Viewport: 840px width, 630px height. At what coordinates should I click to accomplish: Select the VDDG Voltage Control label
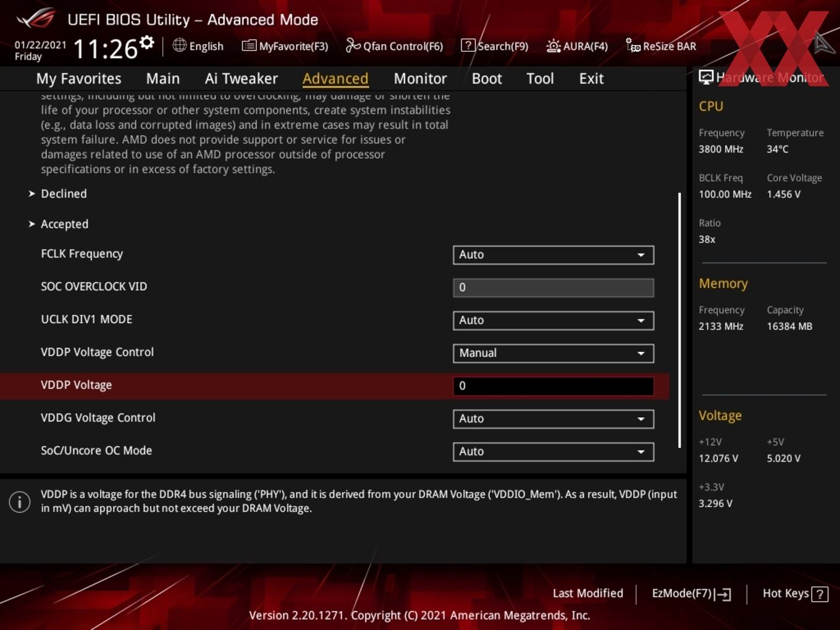point(98,418)
